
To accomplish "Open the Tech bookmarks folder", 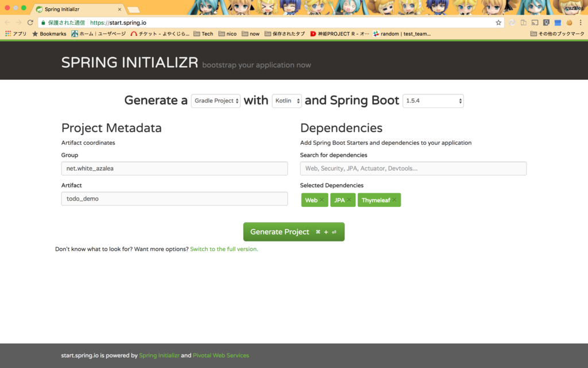I will point(203,34).
